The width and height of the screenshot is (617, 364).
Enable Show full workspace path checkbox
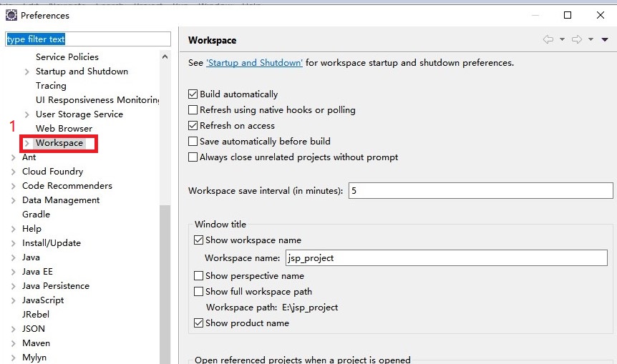(199, 292)
